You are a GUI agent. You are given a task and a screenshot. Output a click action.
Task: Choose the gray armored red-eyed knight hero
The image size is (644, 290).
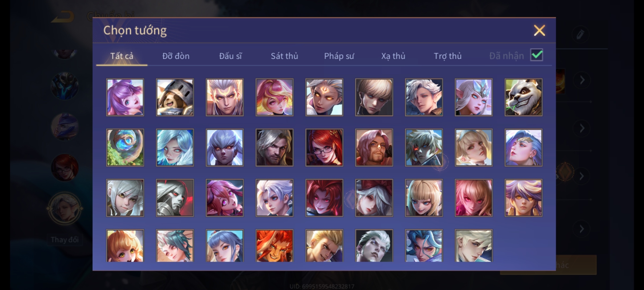175,198
